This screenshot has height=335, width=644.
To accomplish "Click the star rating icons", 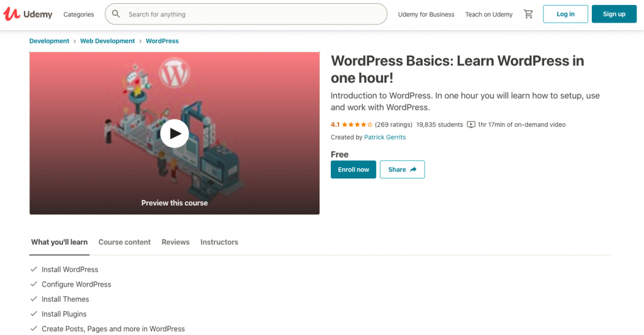I will tap(357, 124).
